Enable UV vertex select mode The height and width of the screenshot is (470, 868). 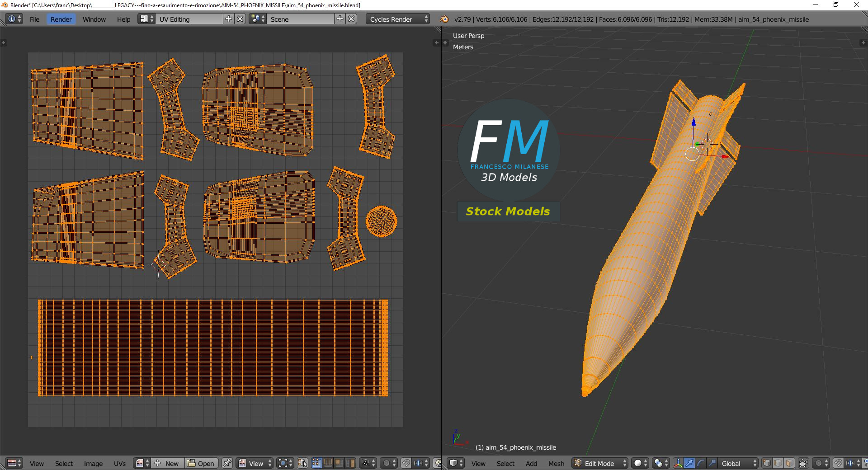(x=316, y=463)
